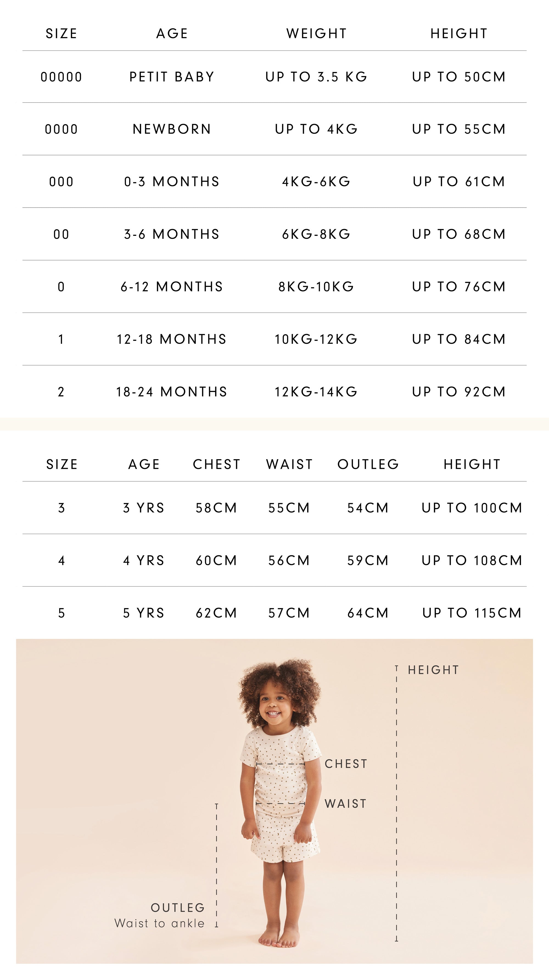Click the 0-3 MONTHS age cell
549x980 pixels.
[172, 182]
